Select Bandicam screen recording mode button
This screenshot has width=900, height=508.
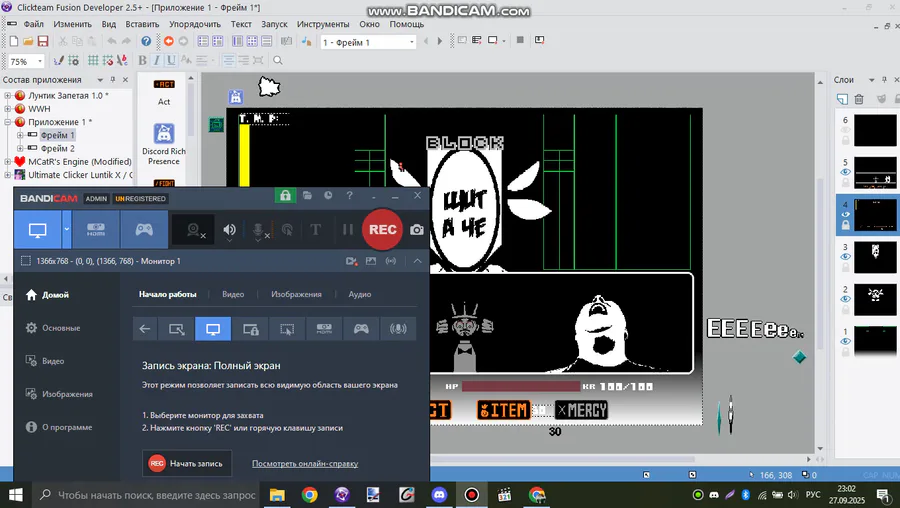[37, 230]
